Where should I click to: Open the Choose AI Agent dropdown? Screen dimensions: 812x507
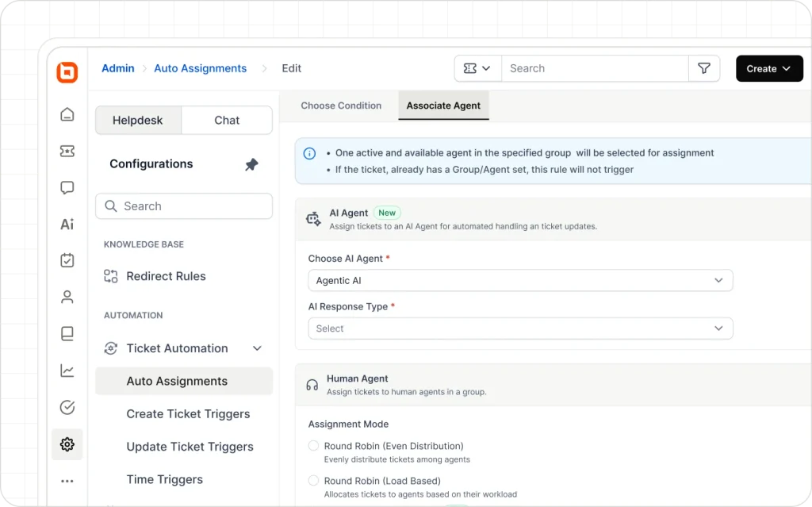520,280
